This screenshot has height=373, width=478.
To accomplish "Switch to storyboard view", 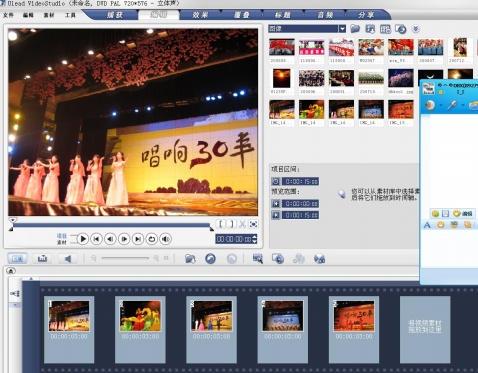I will point(17,258).
